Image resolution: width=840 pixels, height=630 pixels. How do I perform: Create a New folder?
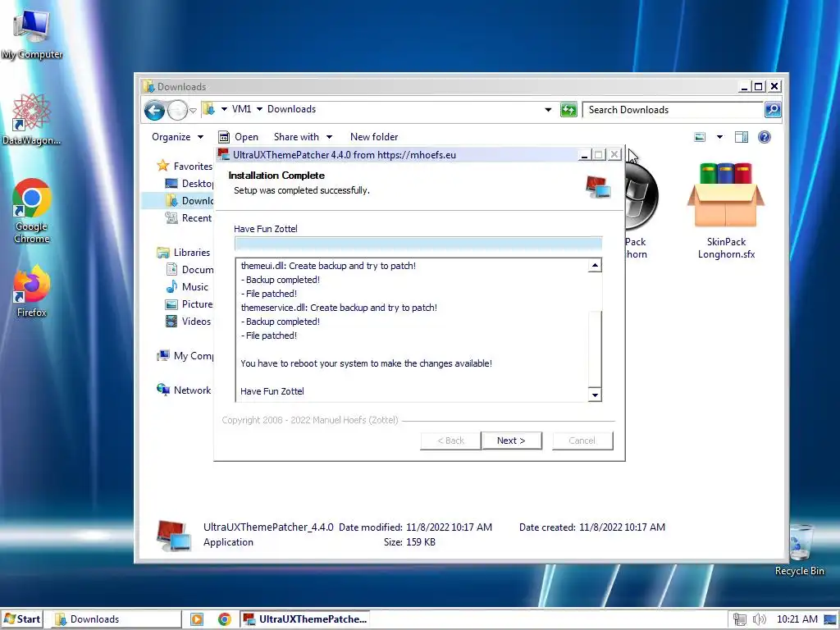(374, 137)
